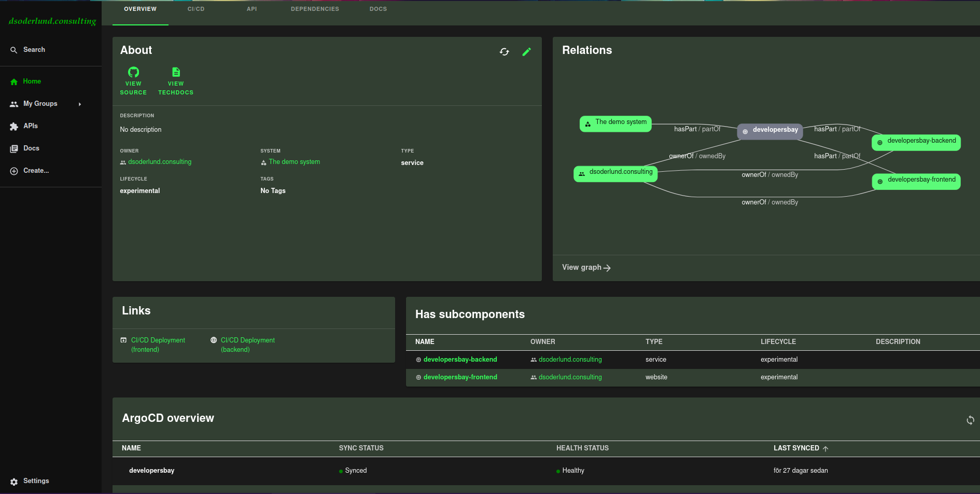Click the My Groups people icon

click(14, 104)
